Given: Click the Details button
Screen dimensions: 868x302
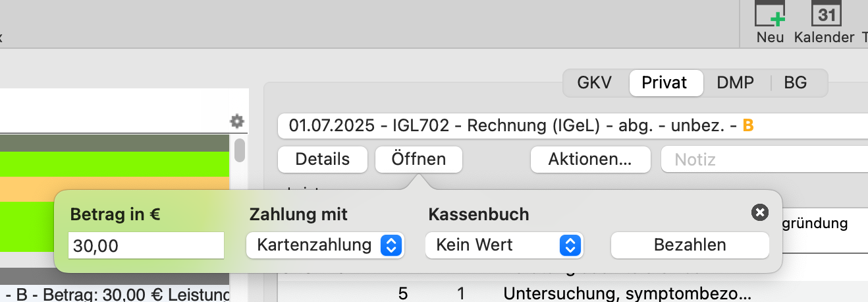Looking at the screenshot, I should pyautogui.click(x=323, y=159).
